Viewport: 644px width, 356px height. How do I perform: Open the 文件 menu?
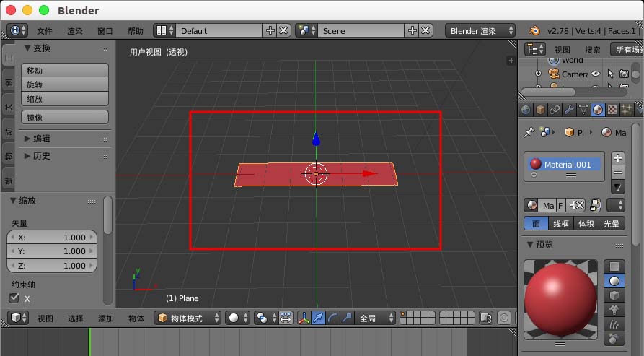[45, 31]
